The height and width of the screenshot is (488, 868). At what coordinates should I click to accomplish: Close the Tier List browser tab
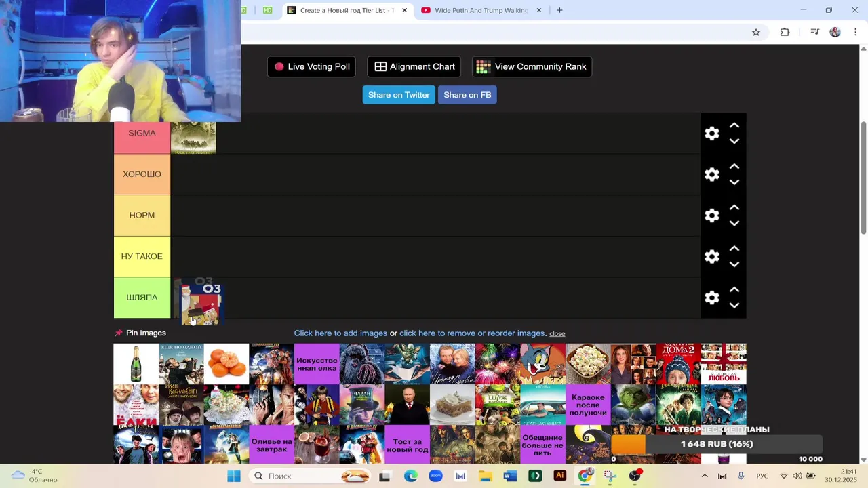[x=405, y=10]
